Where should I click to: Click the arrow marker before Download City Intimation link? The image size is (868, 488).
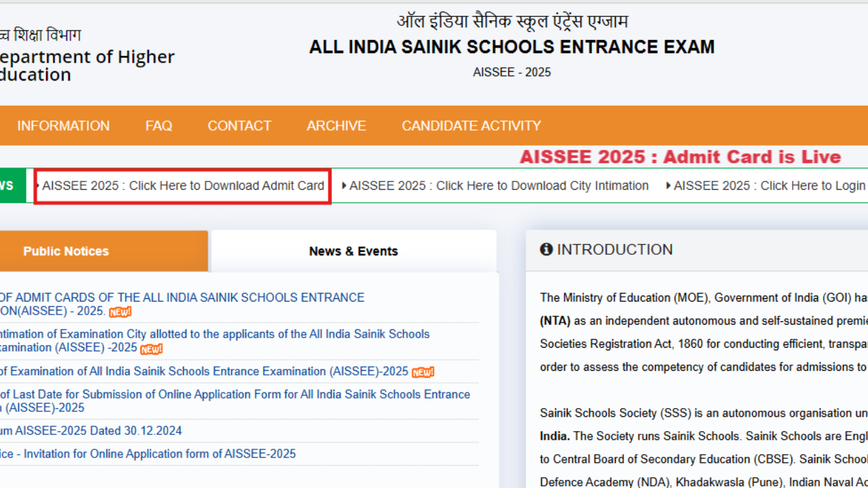(344, 185)
